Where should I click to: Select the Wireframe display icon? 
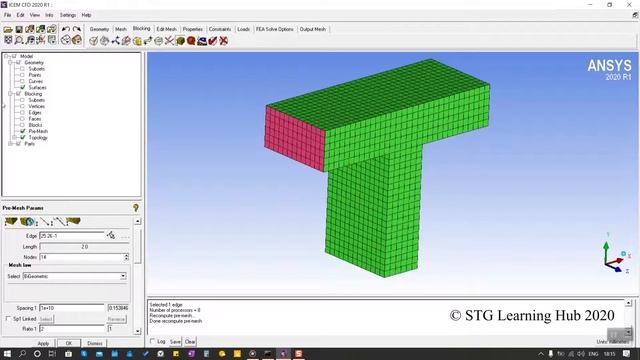click(x=66, y=40)
